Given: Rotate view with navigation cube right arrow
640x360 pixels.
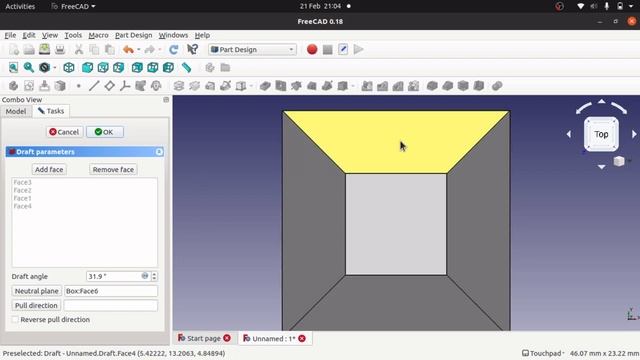Looking at the screenshot, I should pyautogui.click(x=634, y=134).
